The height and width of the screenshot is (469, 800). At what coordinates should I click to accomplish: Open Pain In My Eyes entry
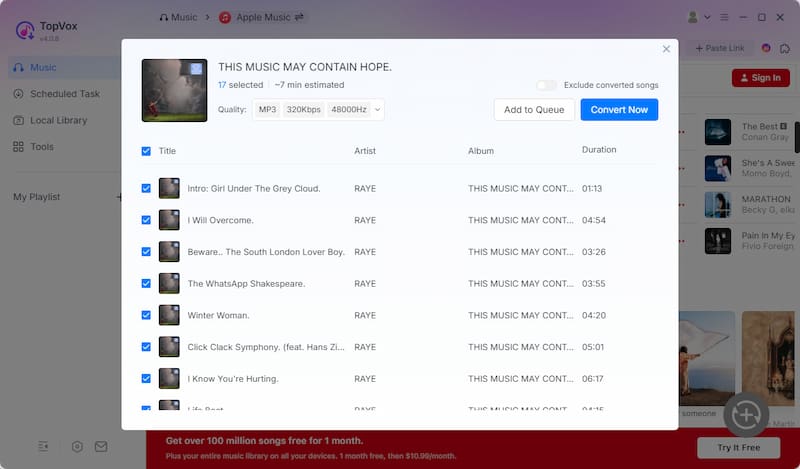749,241
